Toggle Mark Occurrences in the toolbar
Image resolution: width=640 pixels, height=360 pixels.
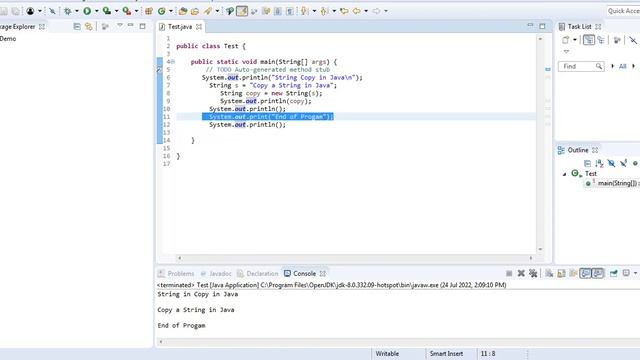[x=242, y=11]
